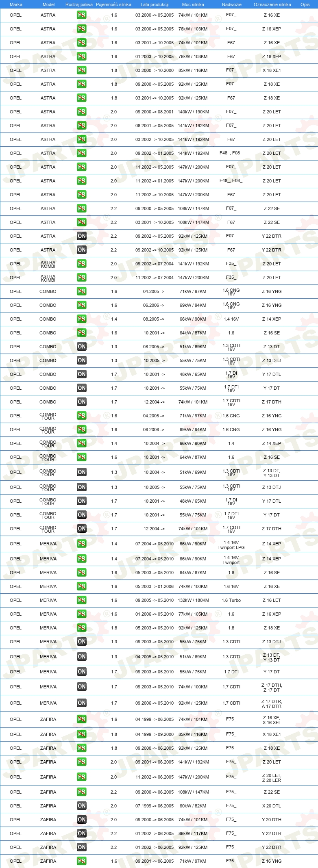Viewport: 318px width, 868px height.
Task: Click the date range 01.2003 -> 10.2005
Action: tap(155, 56)
